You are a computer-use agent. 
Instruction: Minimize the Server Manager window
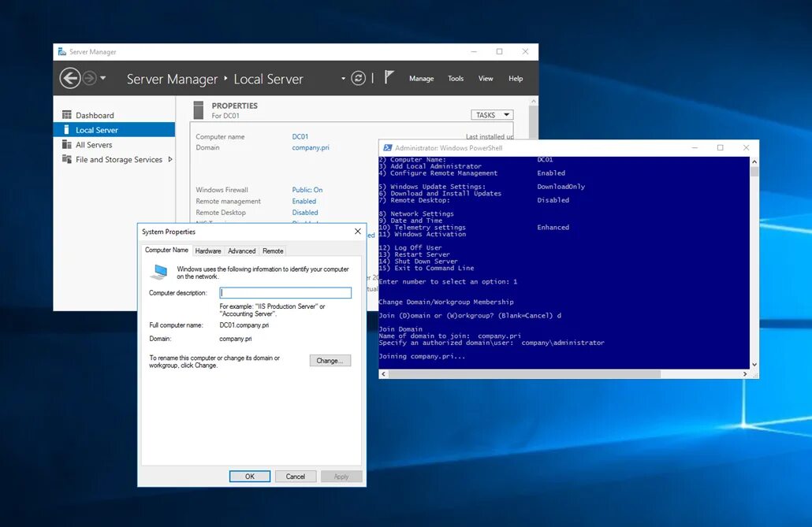point(474,52)
